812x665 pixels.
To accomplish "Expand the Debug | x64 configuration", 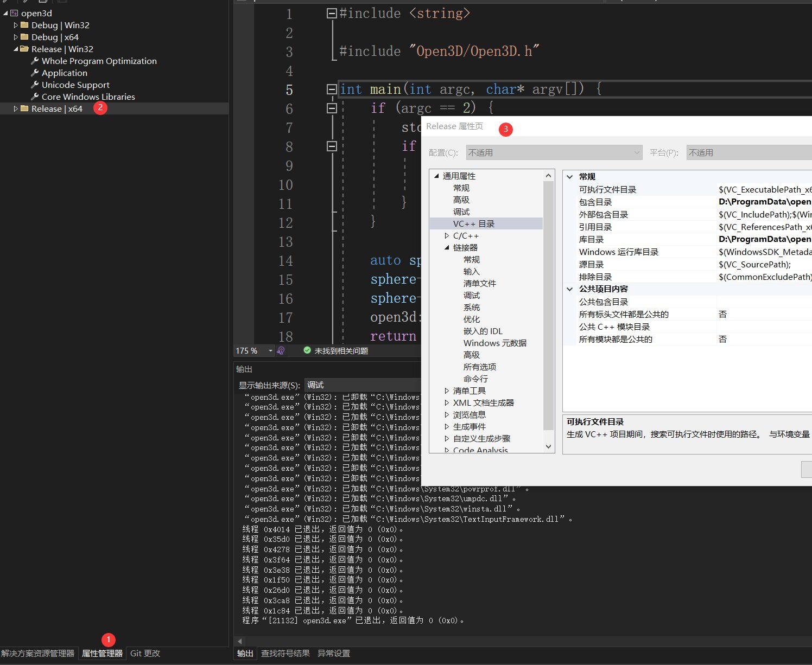I will click(x=16, y=37).
